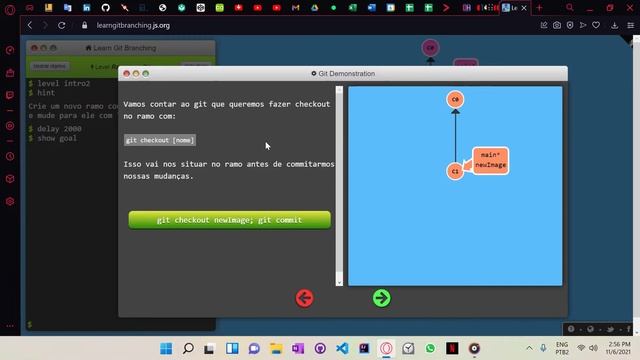Open the Easy Setup menu icon

point(631,25)
